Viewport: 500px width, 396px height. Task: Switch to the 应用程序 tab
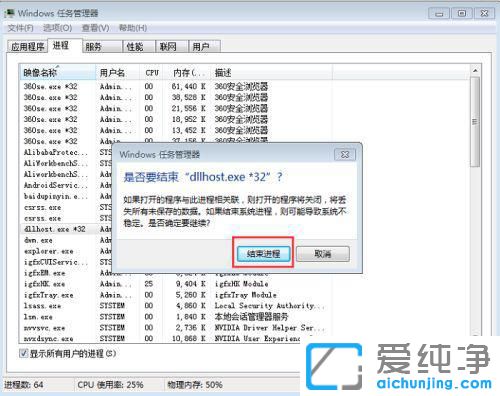[x=27, y=47]
